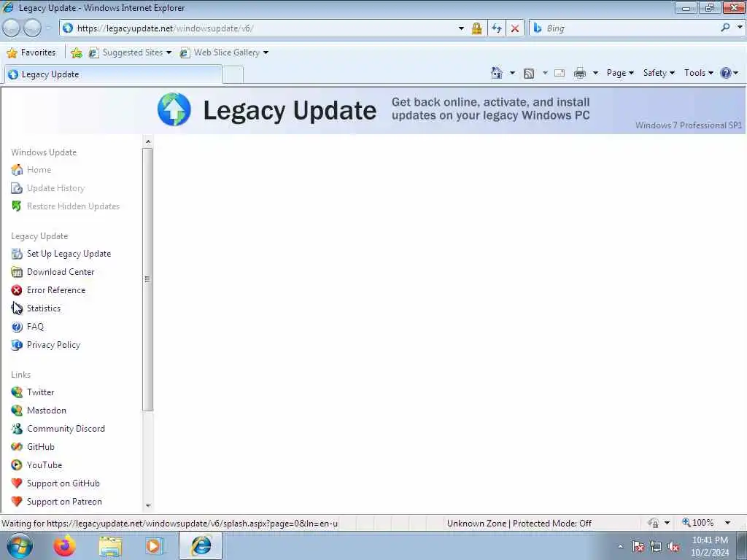Click the YouTube media player icon
This screenshot has height=560, width=747.
coord(17,465)
